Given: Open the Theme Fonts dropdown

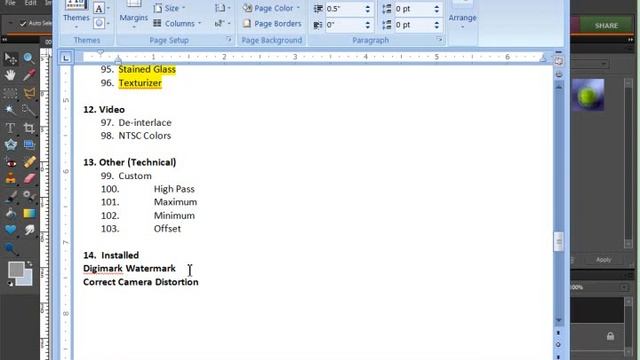Looking at the screenshot, I should (x=102, y=8).
